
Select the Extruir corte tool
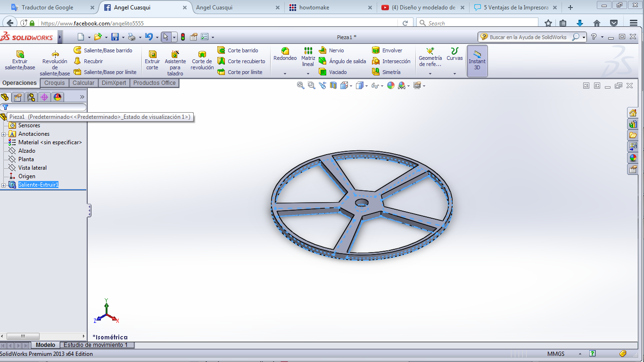point(152,60)
